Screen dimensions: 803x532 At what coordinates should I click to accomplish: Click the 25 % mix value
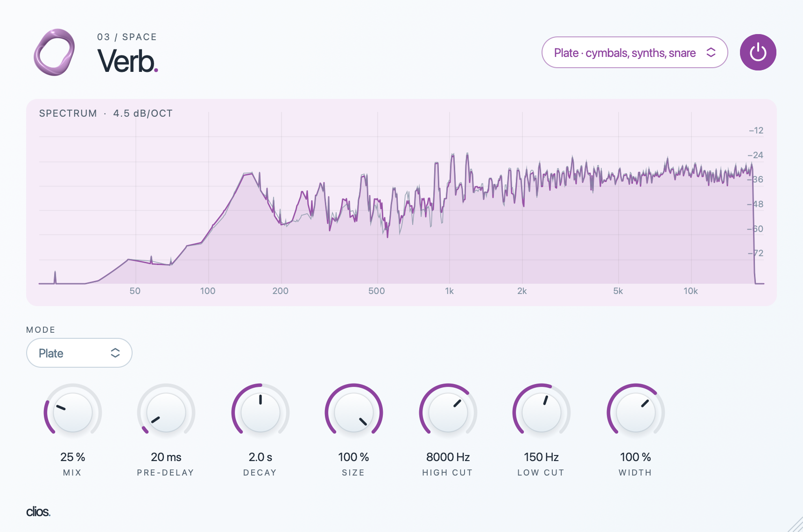73,457
